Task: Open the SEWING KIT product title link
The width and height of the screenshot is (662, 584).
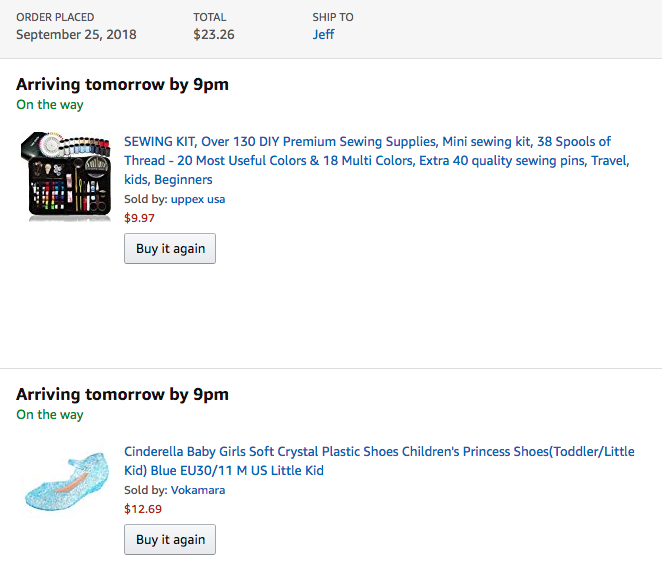Action: point(377,160)
